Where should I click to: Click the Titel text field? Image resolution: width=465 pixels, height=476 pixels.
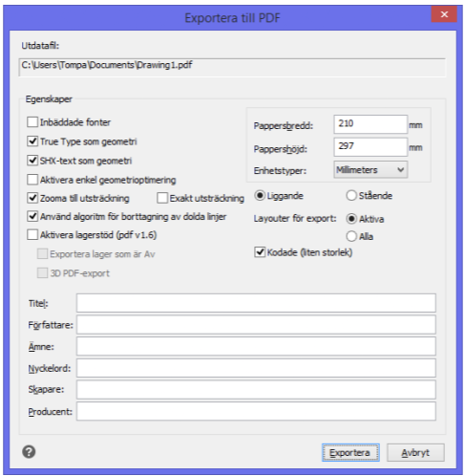(x=256, y=303)
